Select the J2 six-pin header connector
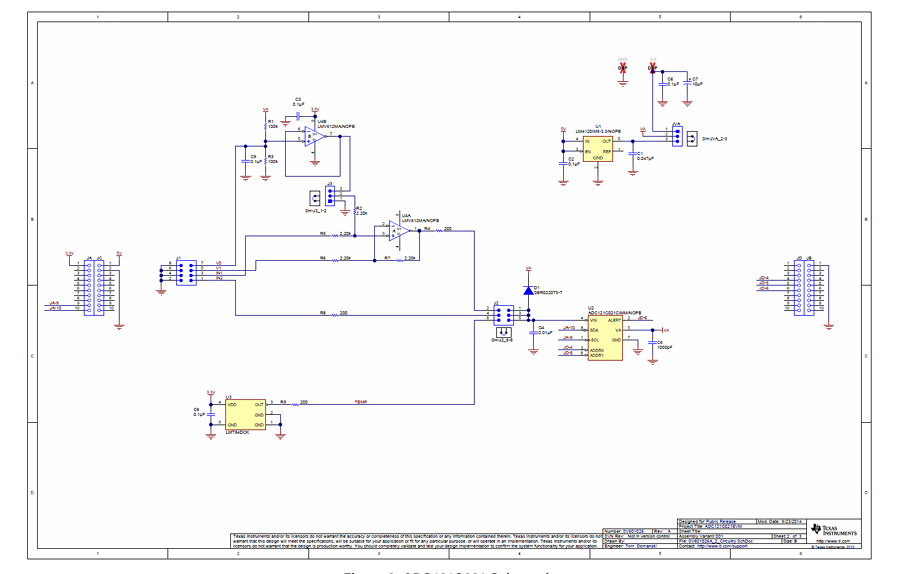Image resolution: width=902 pixels, height=574 pixels. point(504,313)
